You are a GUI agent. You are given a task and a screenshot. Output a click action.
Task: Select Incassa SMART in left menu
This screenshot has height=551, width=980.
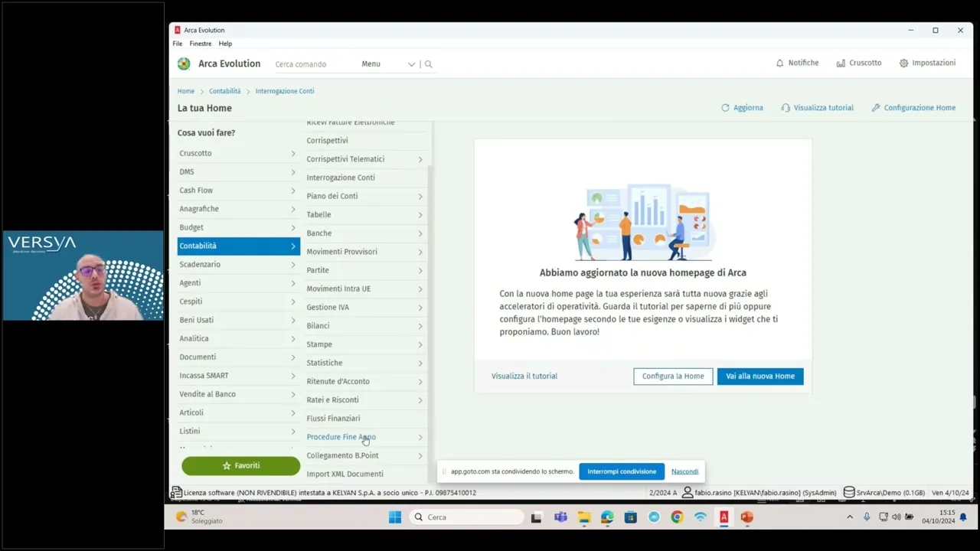tap(238, 376)
